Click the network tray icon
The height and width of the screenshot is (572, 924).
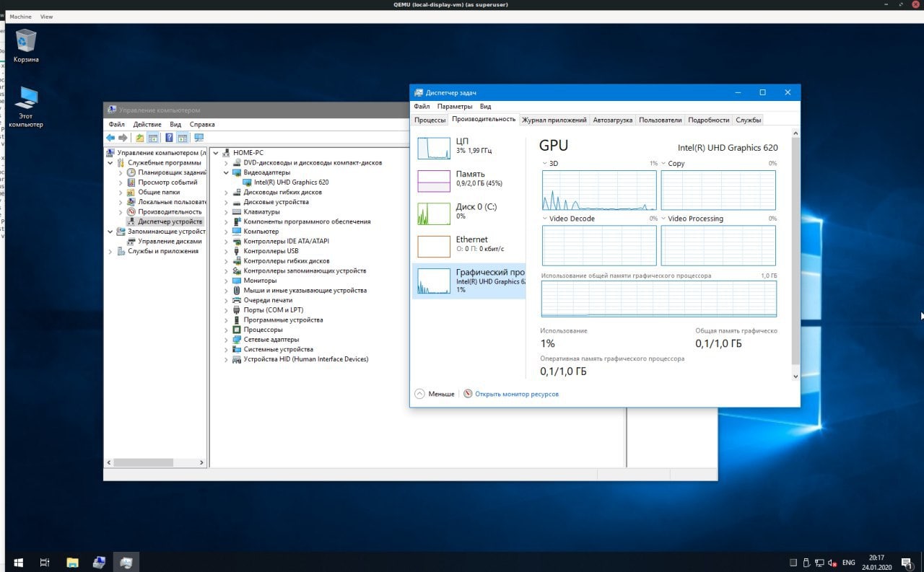pyautogui.click(x=819, y=563)
